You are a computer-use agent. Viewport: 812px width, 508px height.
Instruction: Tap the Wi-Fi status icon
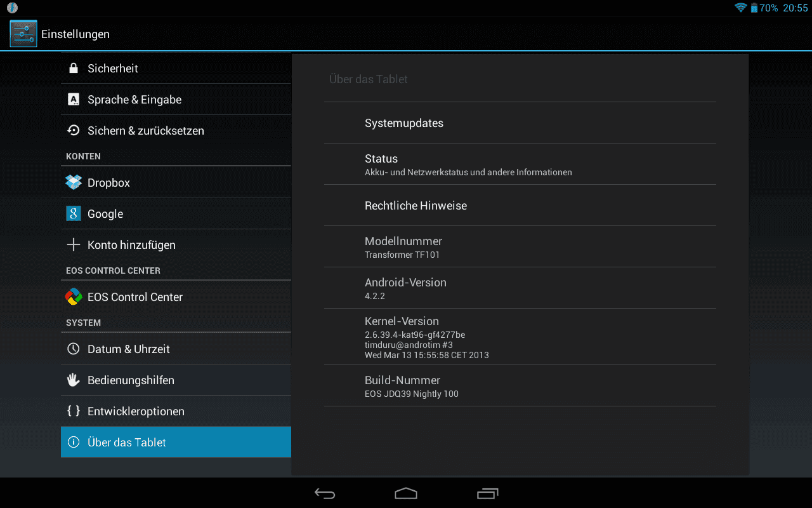point(740,8)
